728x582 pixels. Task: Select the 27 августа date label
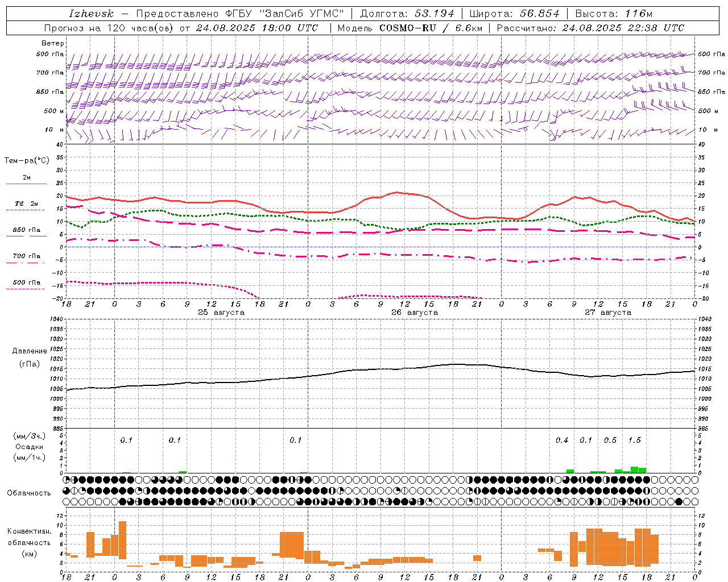tap(608, 313)
